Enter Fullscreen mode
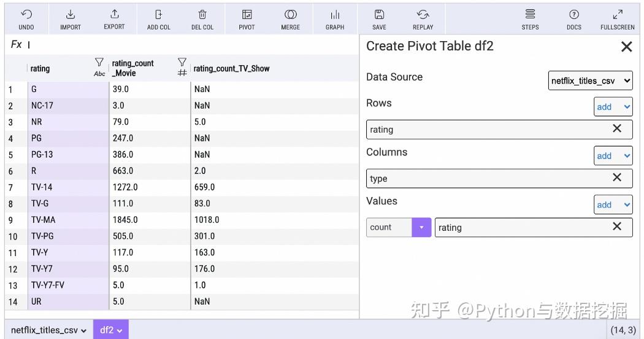Screen dimensions: 644x339 [x=617, y=18]
